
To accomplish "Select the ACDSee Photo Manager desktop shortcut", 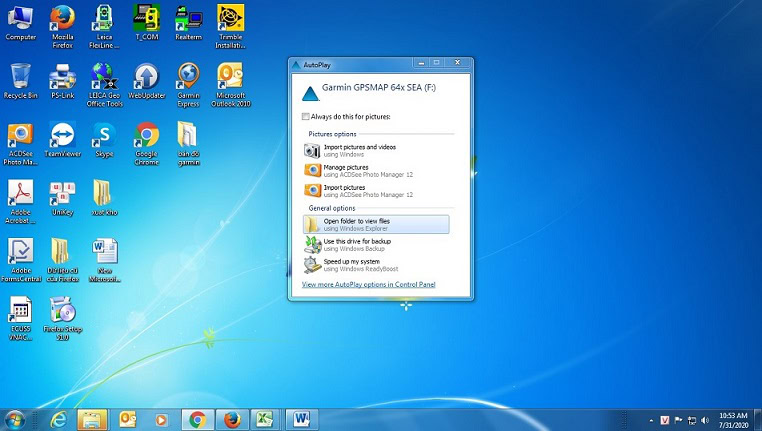I will pyautogui.click(x=20, y=144).
